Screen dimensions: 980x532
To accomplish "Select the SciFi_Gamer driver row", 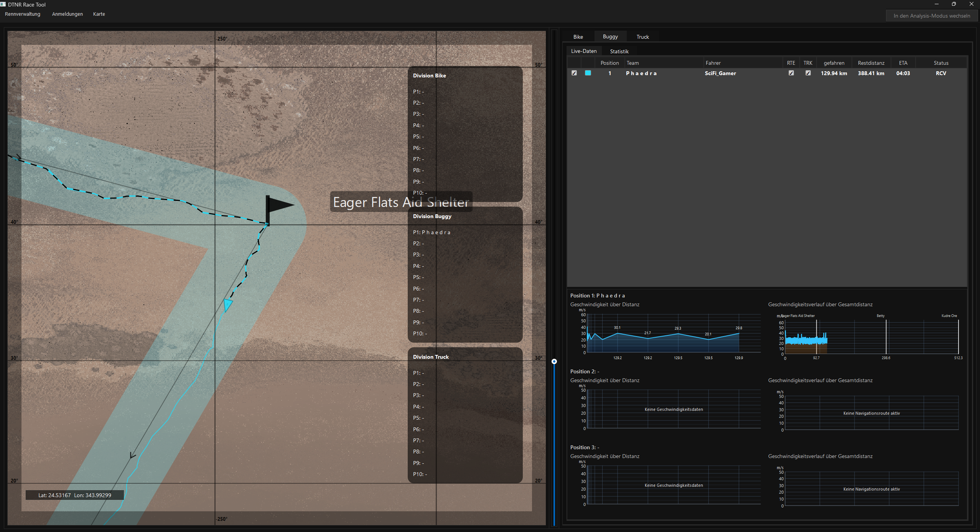I will (x=720, y=73).
